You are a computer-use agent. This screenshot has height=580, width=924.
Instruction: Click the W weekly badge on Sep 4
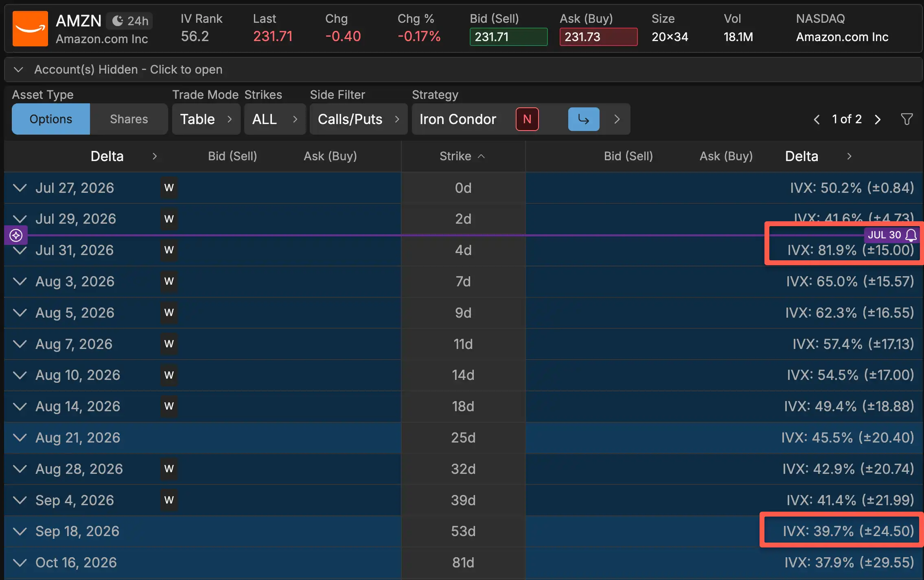(169, 500)
